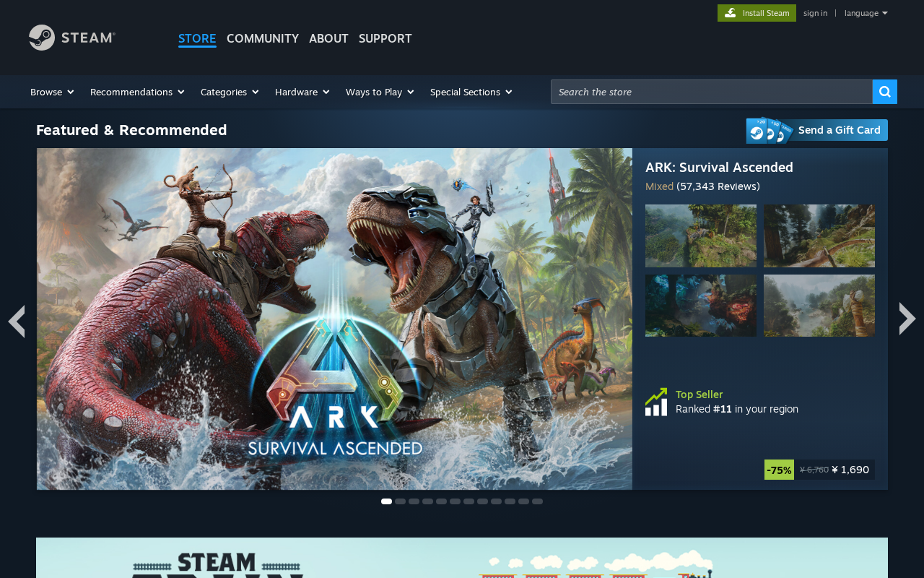Viewport: 924px width, 578px height.
Task: Expand the Categories menu
Action: [230, 92]
